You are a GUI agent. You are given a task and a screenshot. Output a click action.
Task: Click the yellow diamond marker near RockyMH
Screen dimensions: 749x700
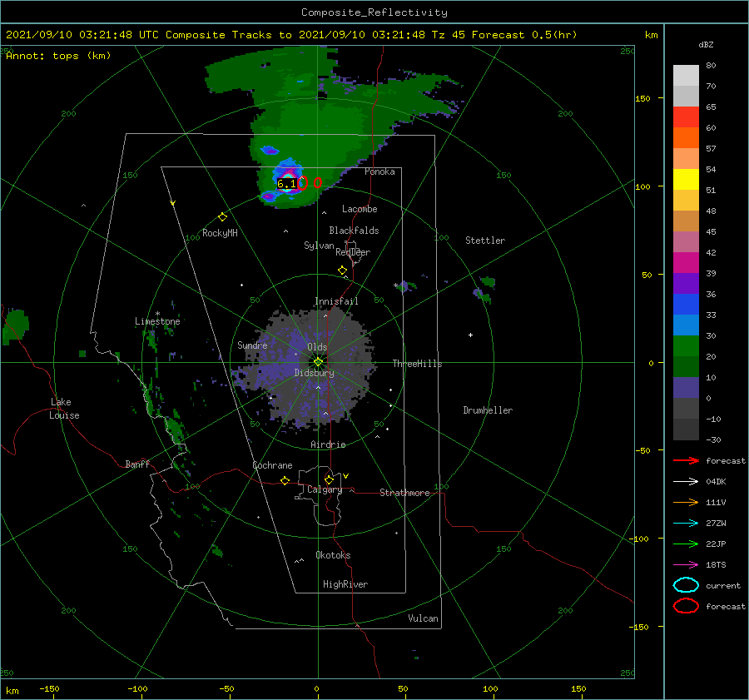[x=222, y=217]
